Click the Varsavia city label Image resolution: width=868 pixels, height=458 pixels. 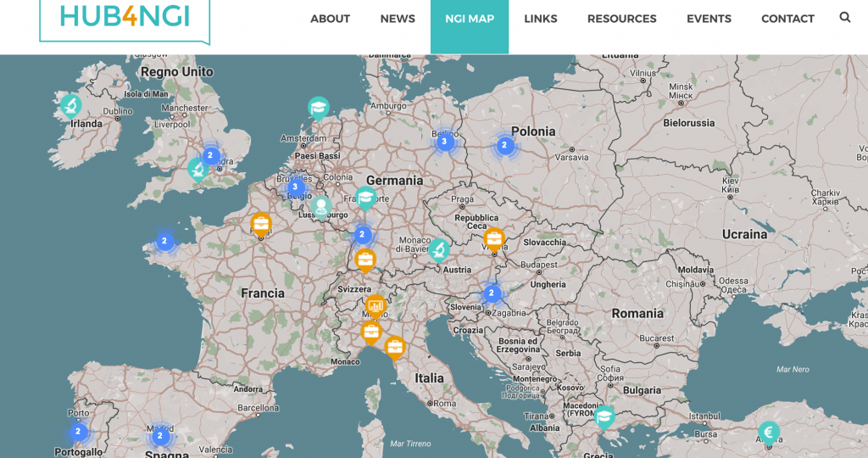(572, 157)
